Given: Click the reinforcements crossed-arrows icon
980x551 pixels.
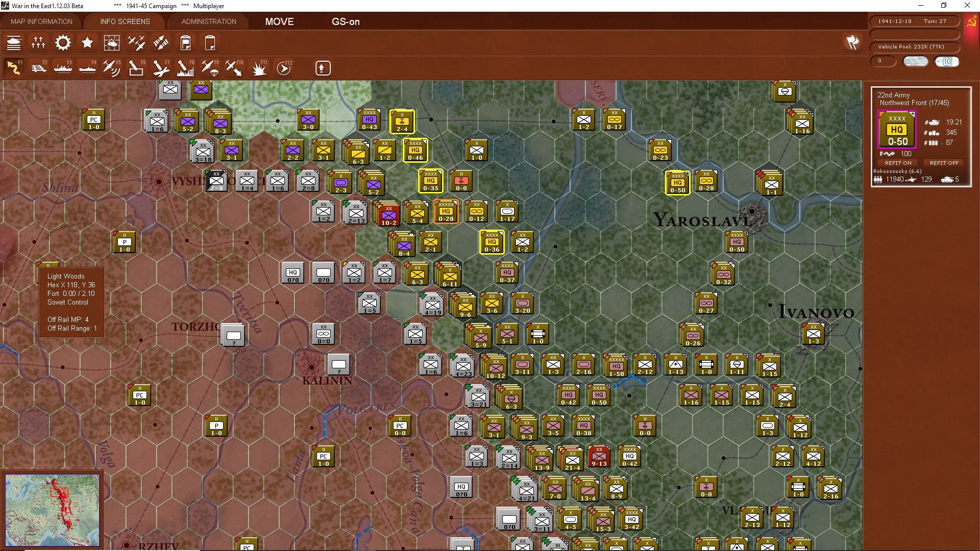Looking at the screenshot, I should click(161, 43).
